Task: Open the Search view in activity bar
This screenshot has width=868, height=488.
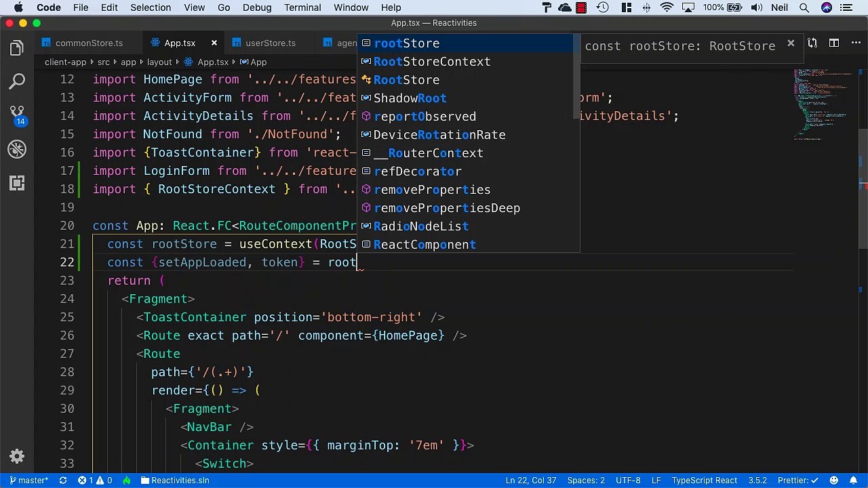Action: pos(17,82)
